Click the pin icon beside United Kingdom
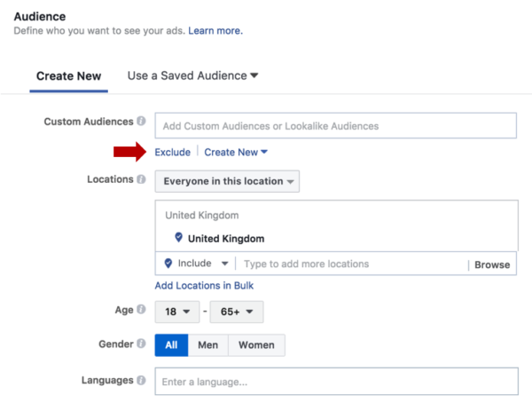The height and width of the screenshot is (411, 532). [178, 237]
